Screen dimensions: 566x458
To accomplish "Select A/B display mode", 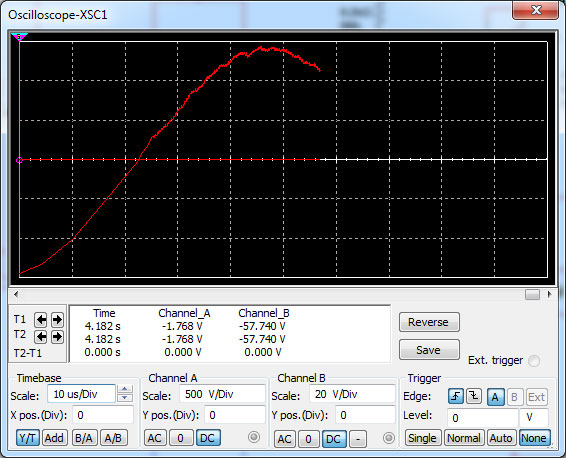I will coord(113,438).
